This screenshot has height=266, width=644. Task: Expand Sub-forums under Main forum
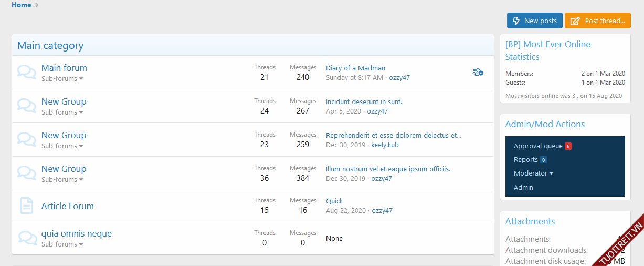coord(62,79)
